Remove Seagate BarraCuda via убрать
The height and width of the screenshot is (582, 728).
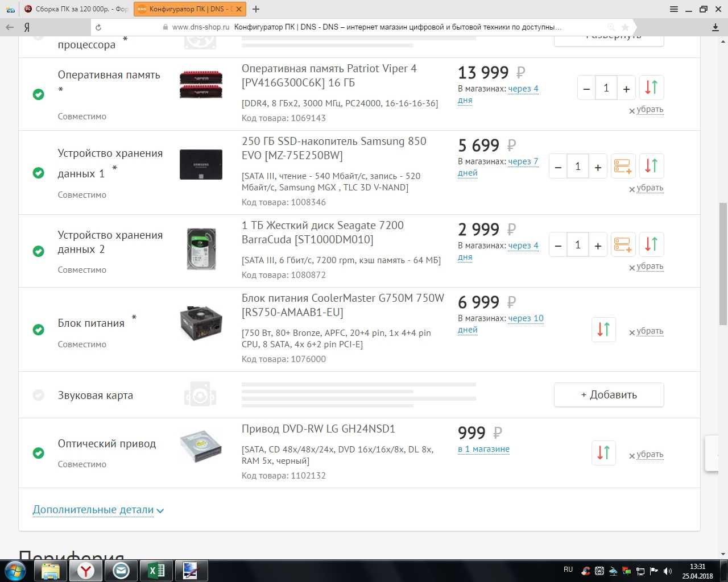point(650,267)
